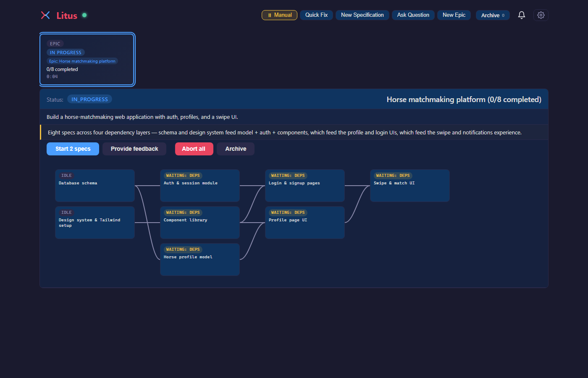Image resolution: width=588 pixels, height=378 pixels.
Task: Toggle the Manual mode button
Action: point(279,15)
